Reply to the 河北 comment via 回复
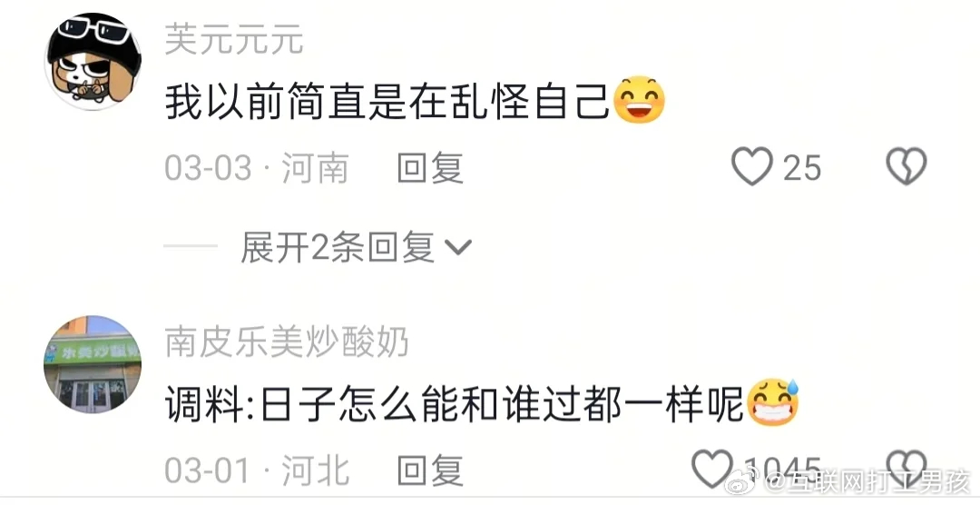Screen dimensions: 980x505 430,470
